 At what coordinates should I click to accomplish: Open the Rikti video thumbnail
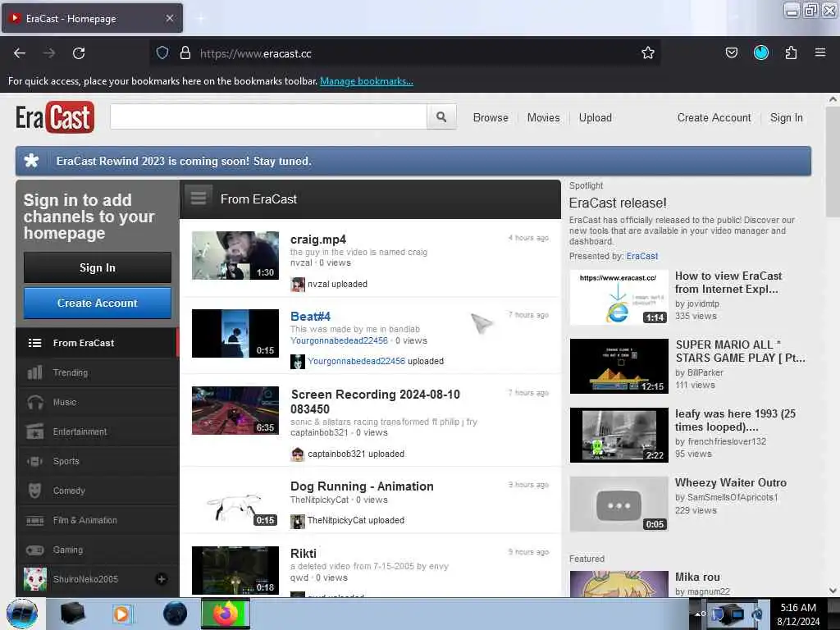[x=235, y=570]
